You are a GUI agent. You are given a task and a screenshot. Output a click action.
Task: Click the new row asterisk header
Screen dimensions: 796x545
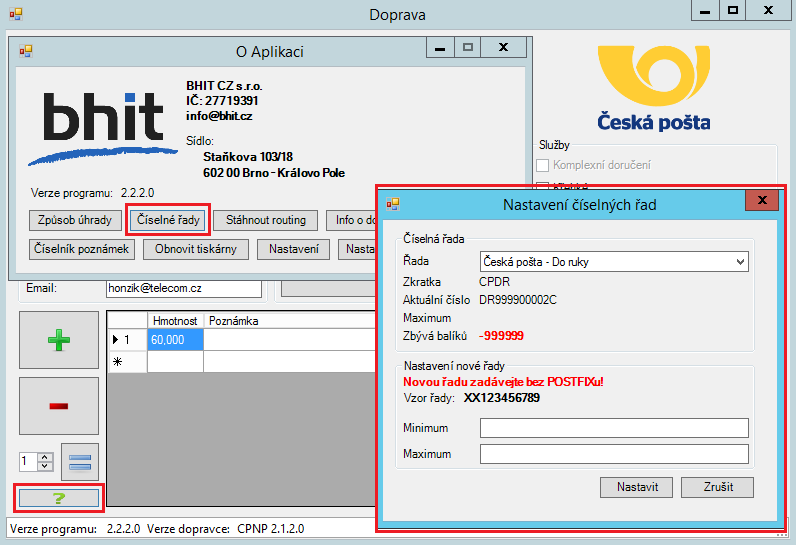tap(127, 362)
